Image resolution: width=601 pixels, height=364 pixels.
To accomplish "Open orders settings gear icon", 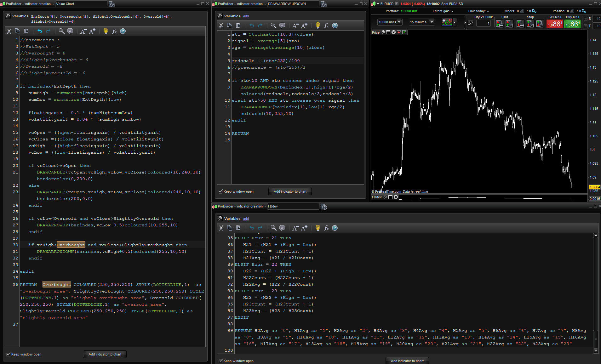I will click(x=534, y=11).
